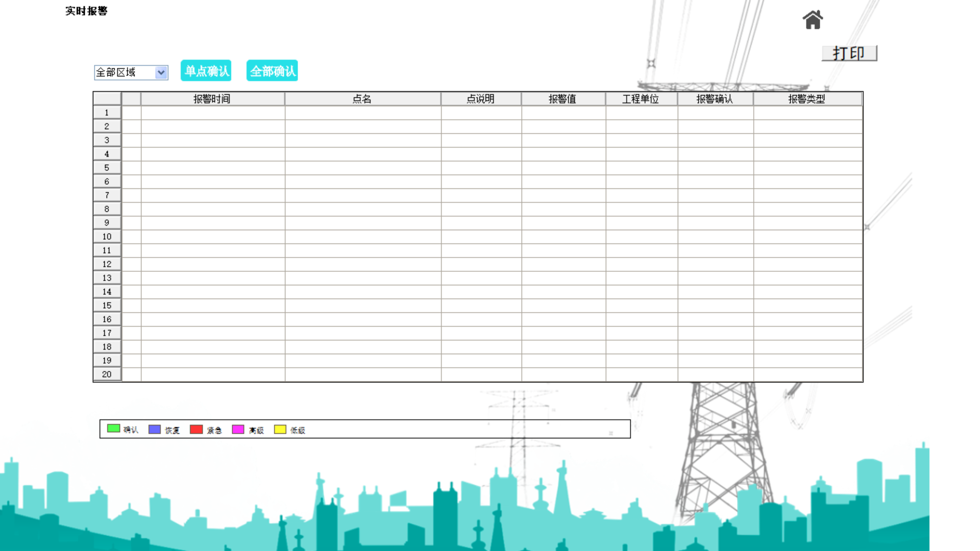Click the yellow 低级 color swatch
This screenshot has height=551, width=980.
coord(280,429)
